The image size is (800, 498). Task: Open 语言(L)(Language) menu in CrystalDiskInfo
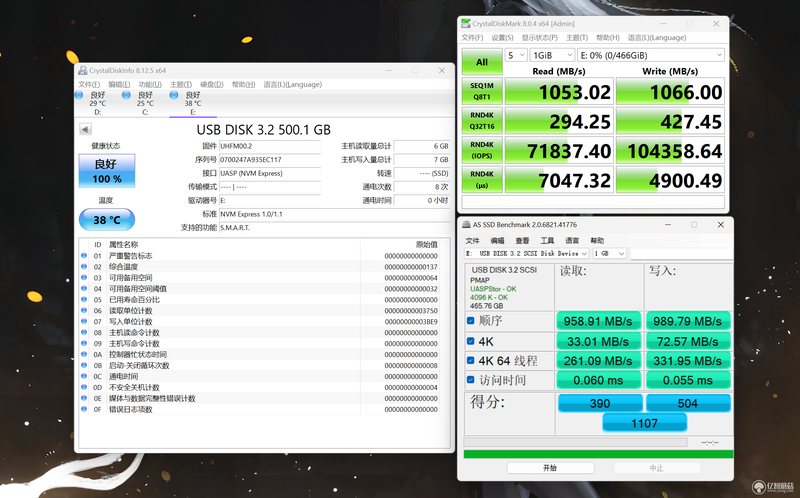293,85
